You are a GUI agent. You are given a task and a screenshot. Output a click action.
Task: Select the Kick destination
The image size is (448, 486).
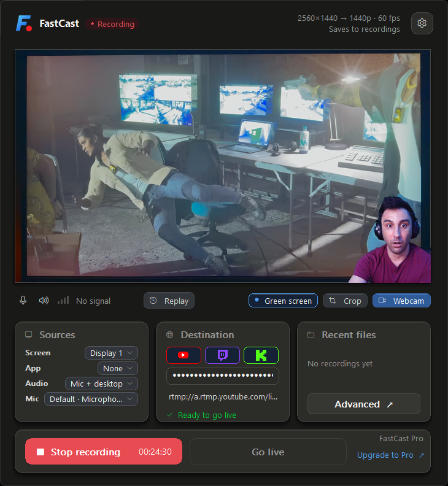(x=261, y=355)
